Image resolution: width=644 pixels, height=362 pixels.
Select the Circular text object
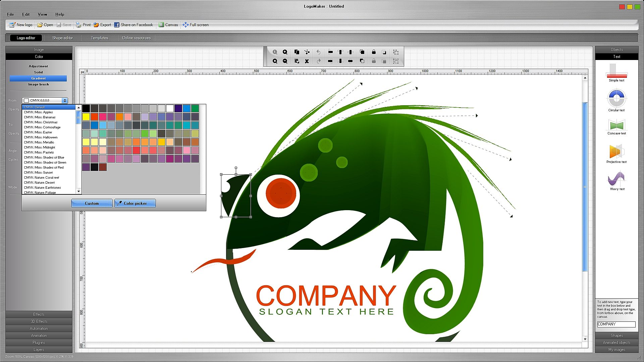tap(616, 101)
